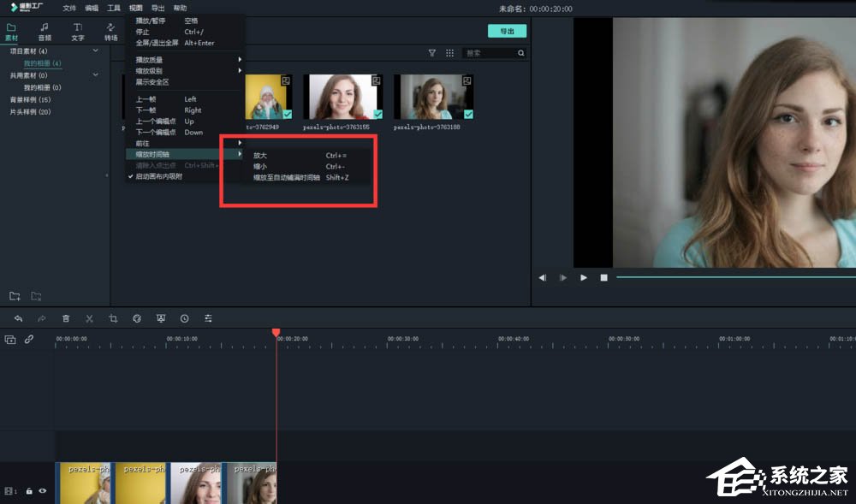Expand the 缩放级别 submenu
856x504 pixels.
click(185, 71)
